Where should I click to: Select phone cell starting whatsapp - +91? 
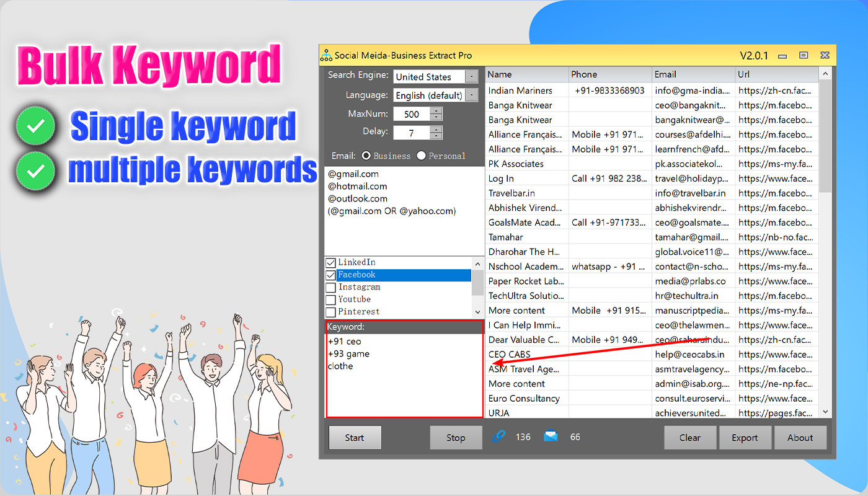(610, 267)
